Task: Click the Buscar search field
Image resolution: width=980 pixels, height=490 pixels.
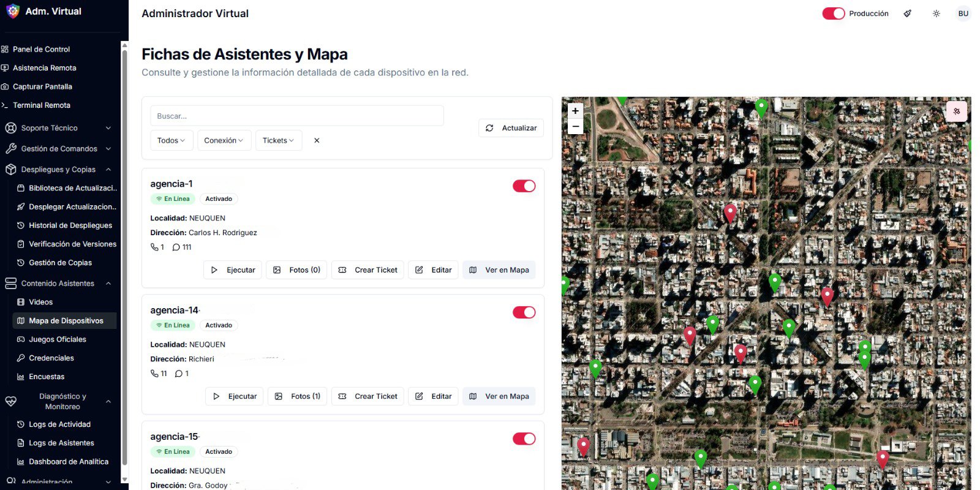Action: [296, 116]
